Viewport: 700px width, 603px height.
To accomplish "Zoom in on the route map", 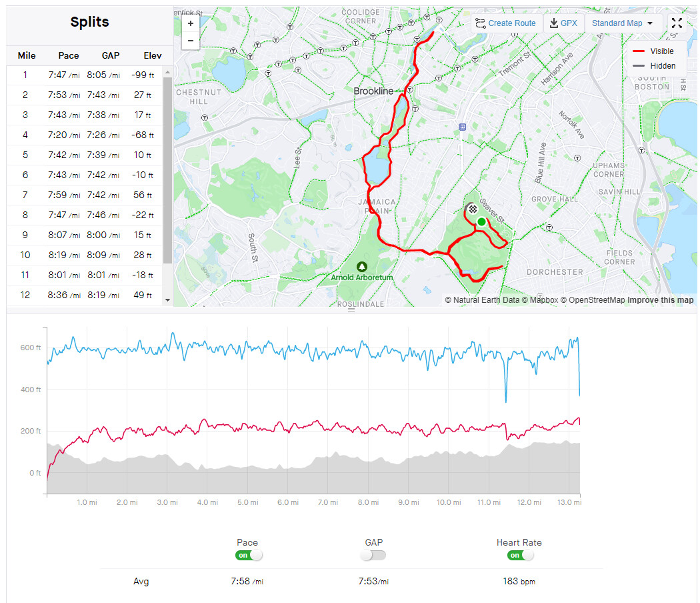I will pos(191,23).
